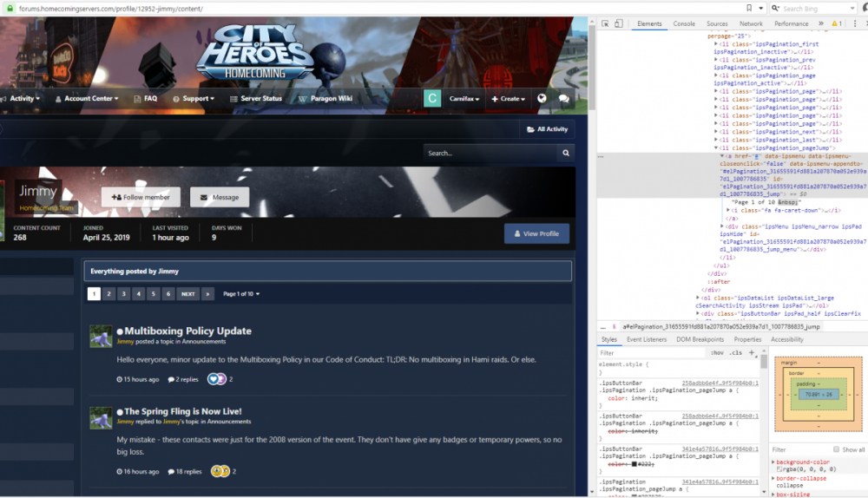
Task: Click the black #222 color swatch in Styles
Action: coord(634,463)
